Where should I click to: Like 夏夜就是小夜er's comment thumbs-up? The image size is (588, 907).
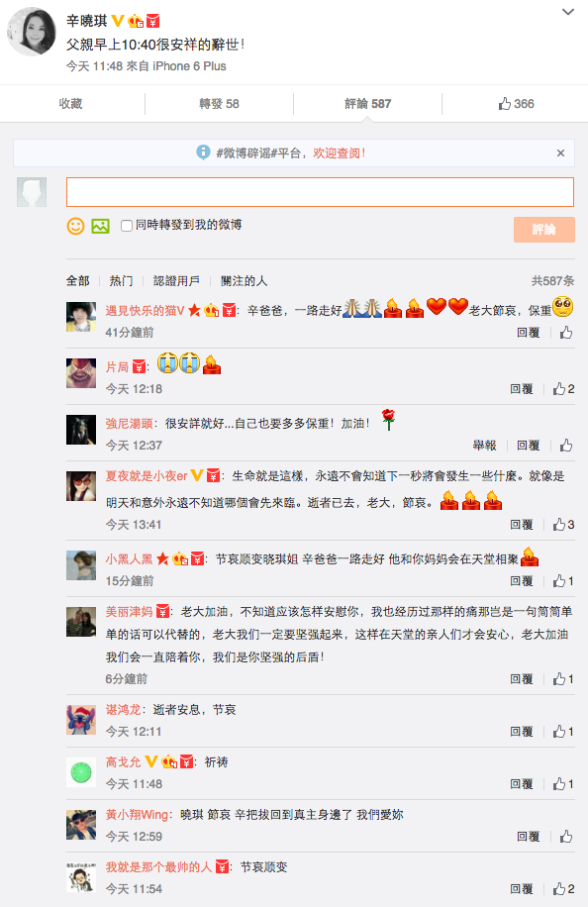click(x=559, y=525)
